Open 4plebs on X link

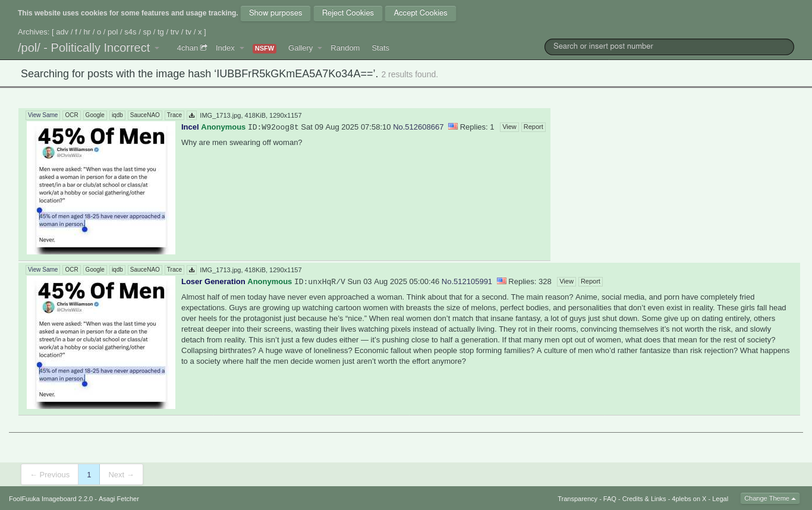tap(689, 499)
